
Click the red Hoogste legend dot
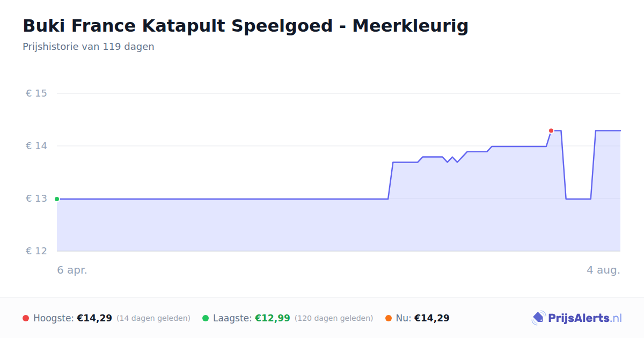[x=26, y=318]
